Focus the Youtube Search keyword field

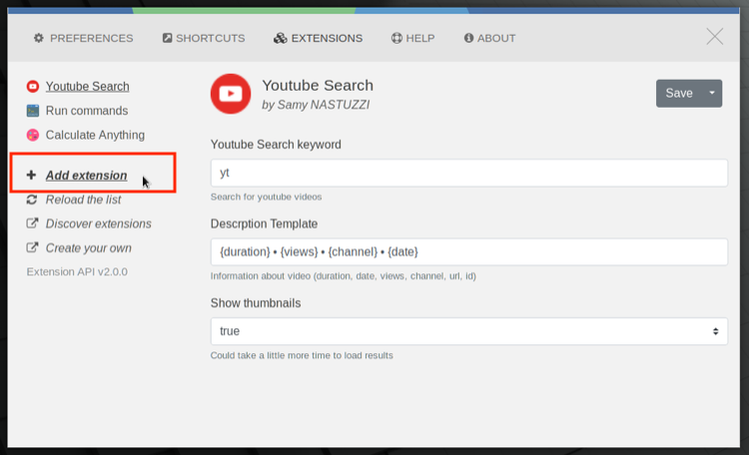pyautogui.click(x=469, y=173)
